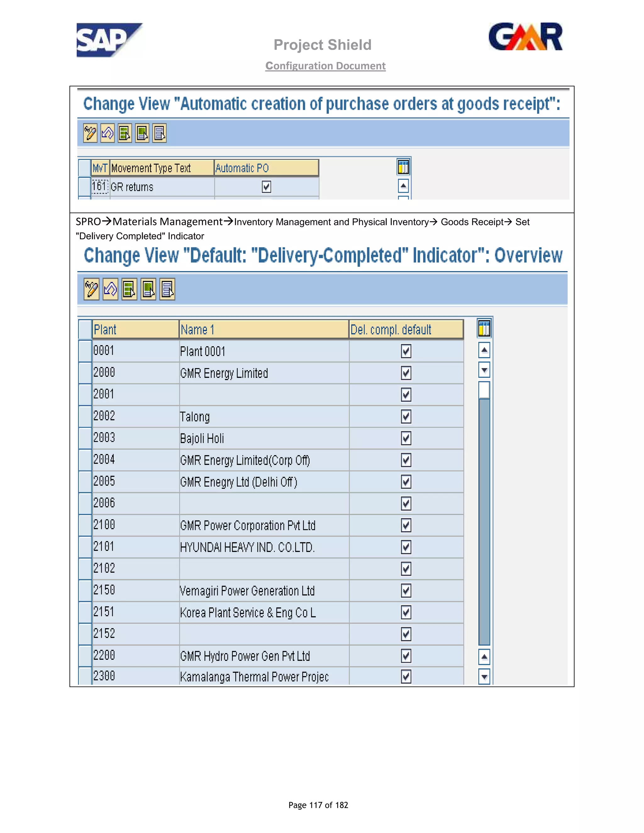Screen dimensions: 644x833
Task: Toggle Del. compl. checkbox for HYUNDAI HEAVY IND. CO.LTD.
Action: (406, 547)
